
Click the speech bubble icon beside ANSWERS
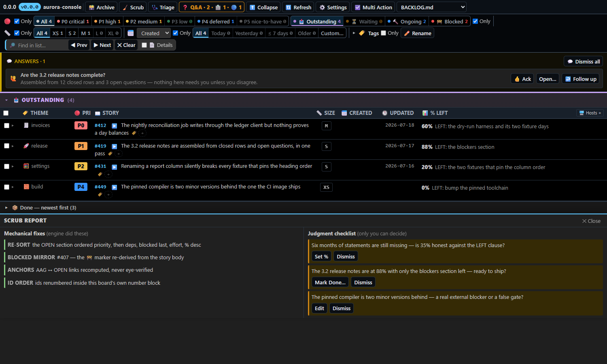coord(9,61)
